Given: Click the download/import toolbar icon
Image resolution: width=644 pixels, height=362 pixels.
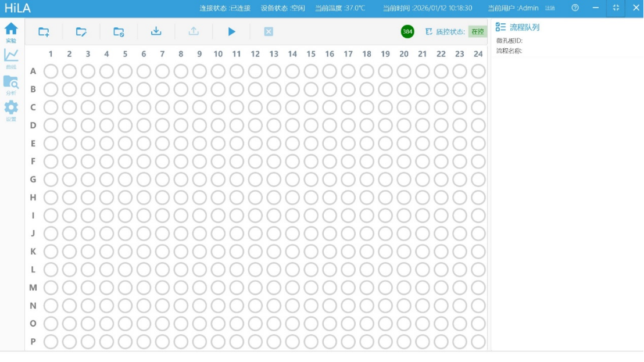Looking at the screenshot, I should pos(156,31).
